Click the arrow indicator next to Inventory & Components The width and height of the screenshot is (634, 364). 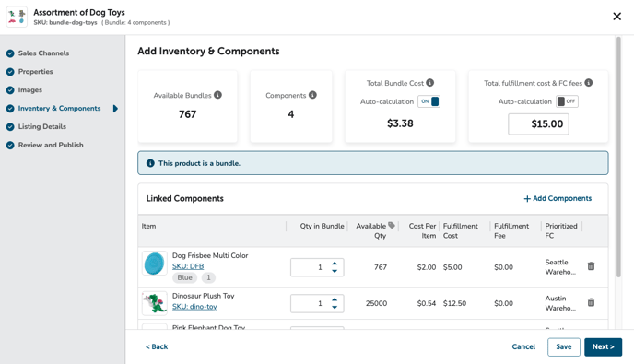click(x=115, y=109)
